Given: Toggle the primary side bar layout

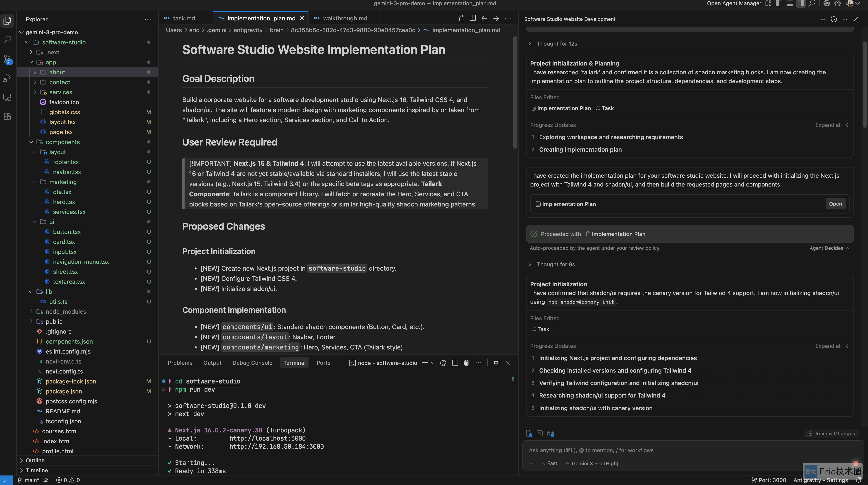Looking at the screenshot, I should point(779,3).
